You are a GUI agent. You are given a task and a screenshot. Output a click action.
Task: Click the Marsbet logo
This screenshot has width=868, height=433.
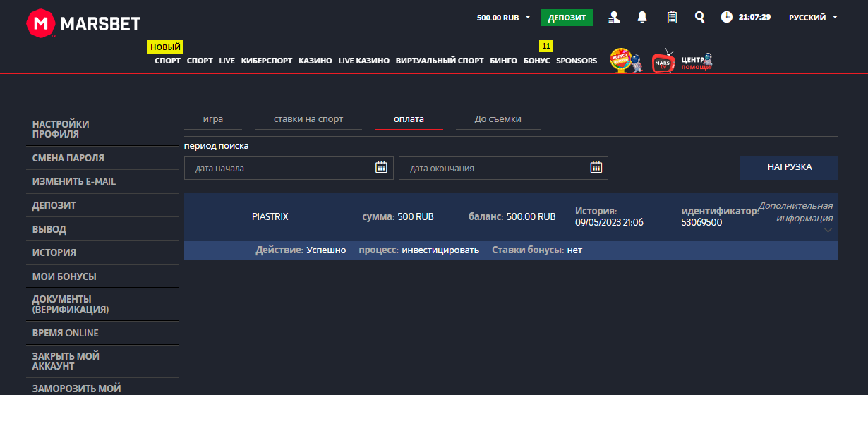(x=83, y=23)
